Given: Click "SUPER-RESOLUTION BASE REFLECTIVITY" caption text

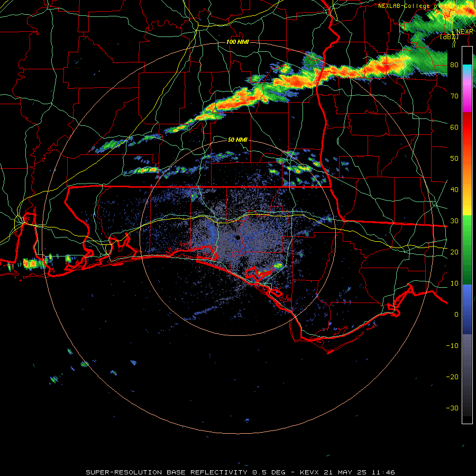Looking at the screenshot, I should (x=167, y=472).
